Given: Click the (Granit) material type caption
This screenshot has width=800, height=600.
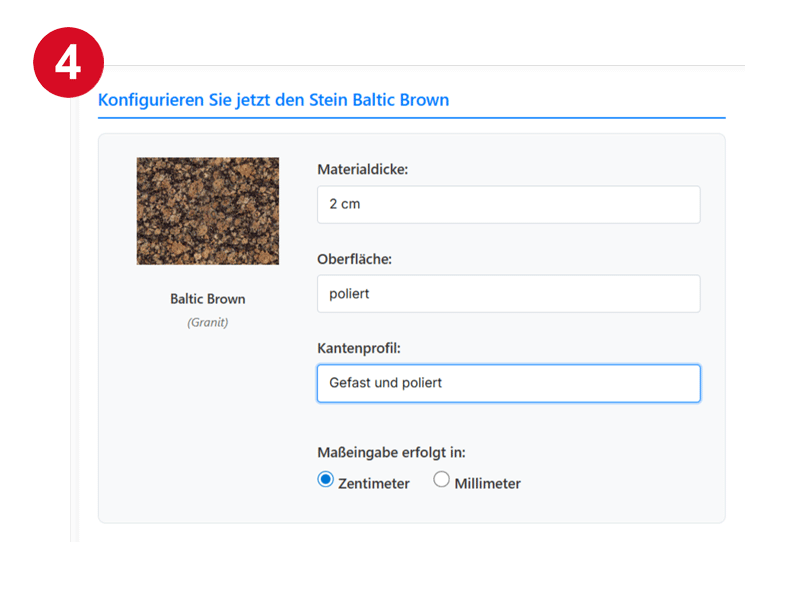Looking at the screenshot, I should point(208,322).
